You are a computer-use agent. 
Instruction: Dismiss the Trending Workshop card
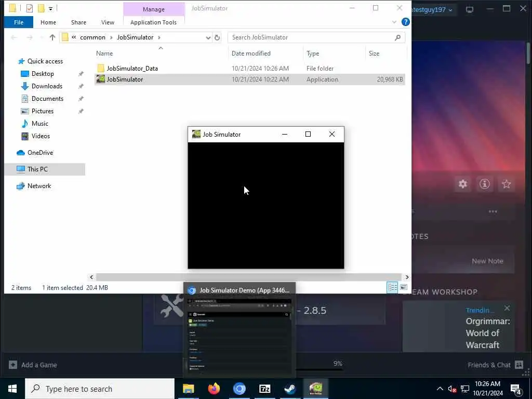tap(507, 308)
